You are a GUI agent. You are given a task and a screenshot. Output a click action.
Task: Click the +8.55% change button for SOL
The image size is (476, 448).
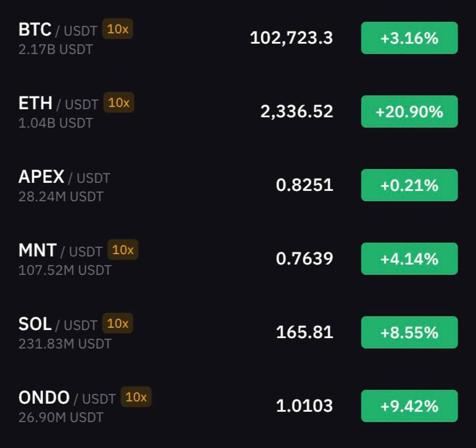pyautogui.click(x=409, y=332)
